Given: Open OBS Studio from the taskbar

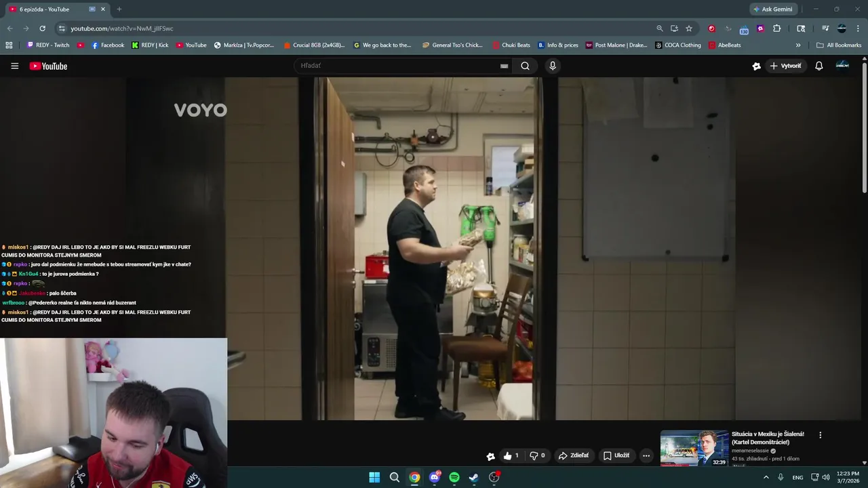Looking at the screenshot, I should [x=494, y=477].
